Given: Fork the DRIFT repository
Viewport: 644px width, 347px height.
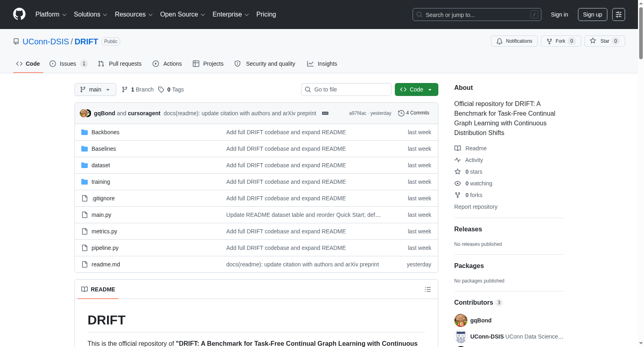Looking at the screenshot, I should pos(561,41).
